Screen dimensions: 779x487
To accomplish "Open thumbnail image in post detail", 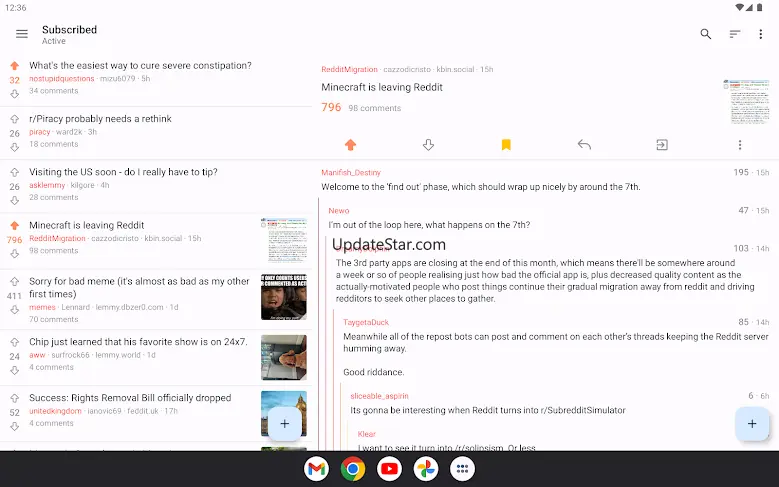I will coord(746,102).
